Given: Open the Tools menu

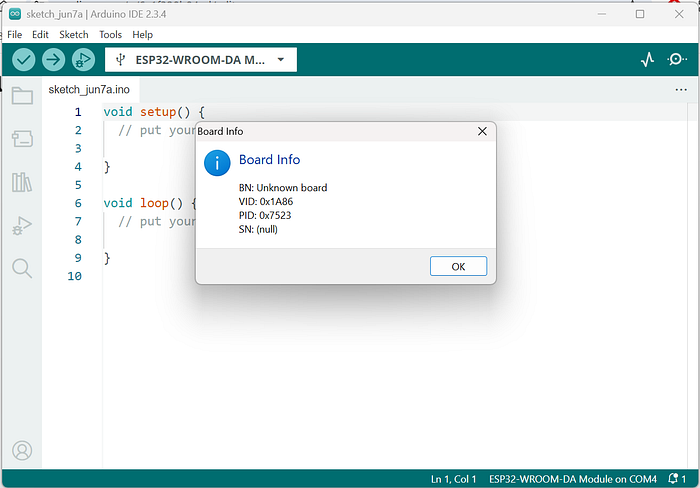Looking at the screenshot, I should (110, 34).
